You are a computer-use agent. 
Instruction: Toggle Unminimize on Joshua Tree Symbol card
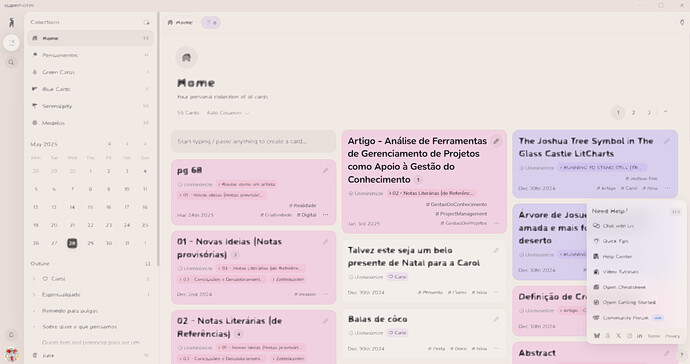[536, 168]
